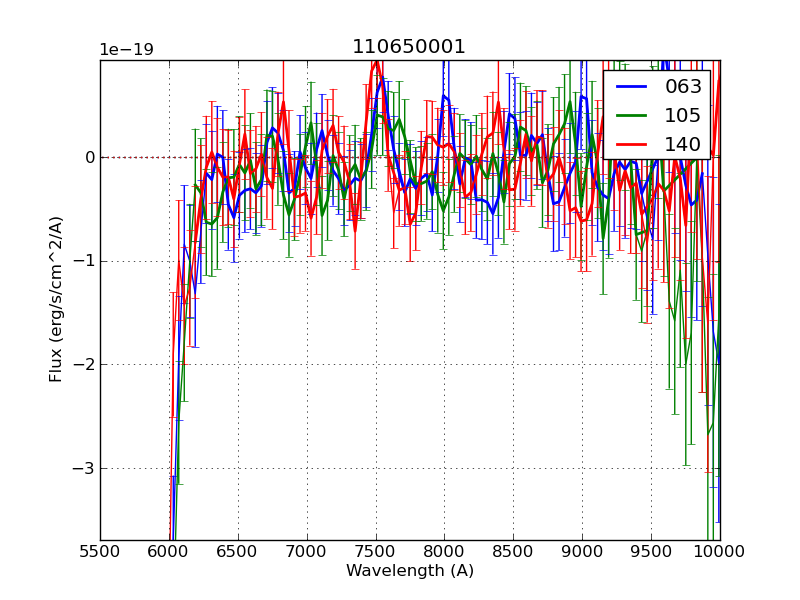Click y-axis tick label 0
Image resolution: width=800 pixels, height=600 pixels.
[89, 157]
